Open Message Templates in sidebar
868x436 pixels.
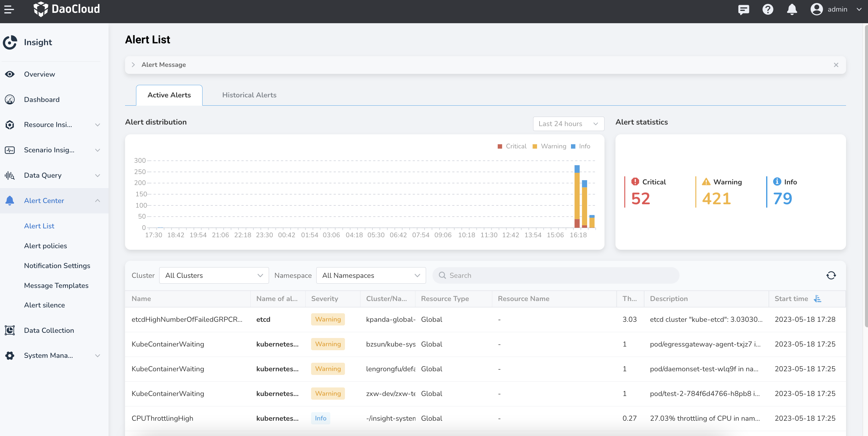(x=56, y=285)
